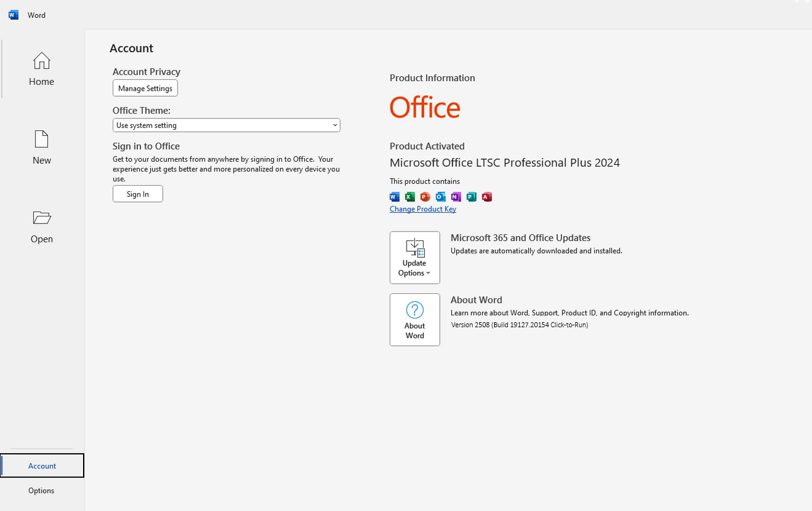
Task: Follow the Change Product Key link
Action: coord(423,209)
